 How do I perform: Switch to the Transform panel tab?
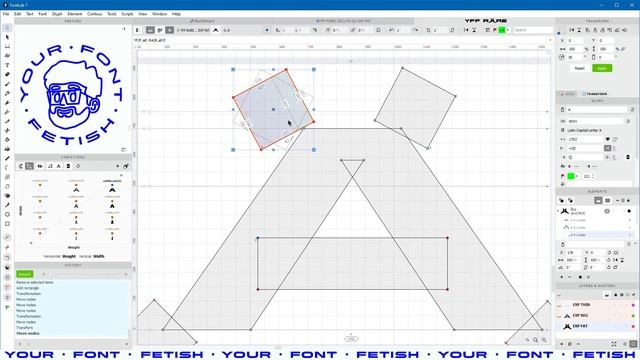[595, 94]
